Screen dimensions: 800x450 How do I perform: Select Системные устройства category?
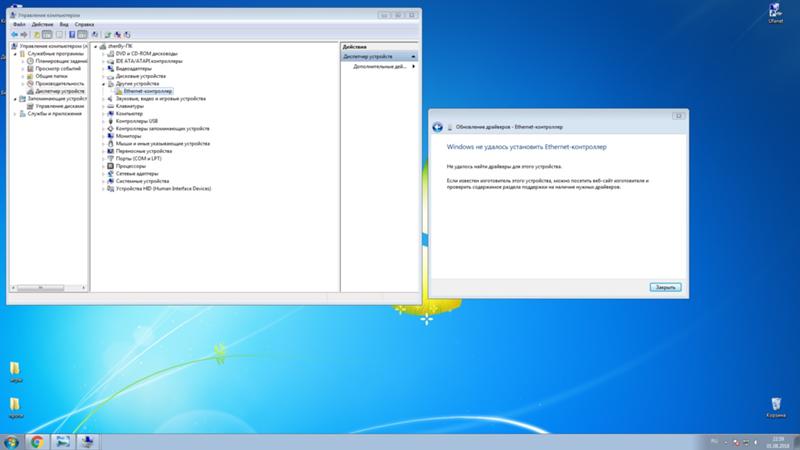(x=142, y=181)
